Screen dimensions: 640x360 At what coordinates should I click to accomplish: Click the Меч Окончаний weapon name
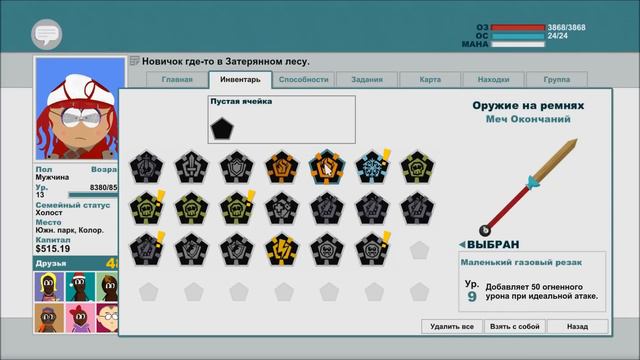pyautogui.click(x=528, y=119)
